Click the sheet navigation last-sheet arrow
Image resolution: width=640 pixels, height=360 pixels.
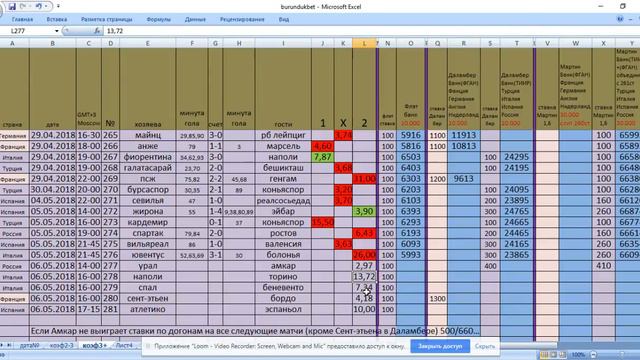coord(9,345)
